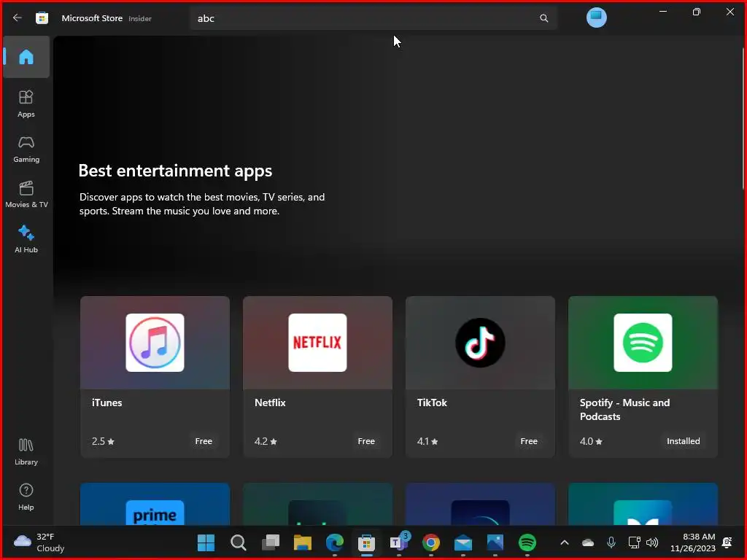Viewport: 747px width, 560px height.
Task: Open the AI Hub in sidebar
Action: [x=26, y=239]
